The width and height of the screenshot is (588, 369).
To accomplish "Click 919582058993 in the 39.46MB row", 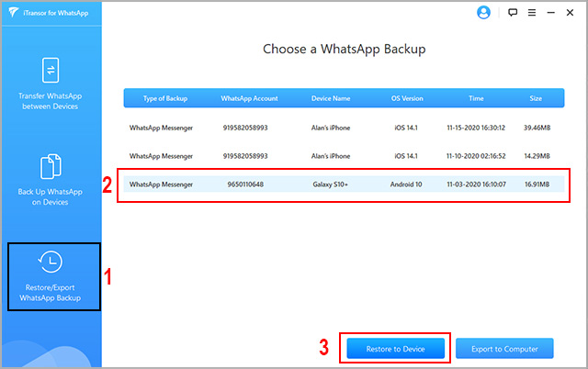I will [x=245, y=128].
